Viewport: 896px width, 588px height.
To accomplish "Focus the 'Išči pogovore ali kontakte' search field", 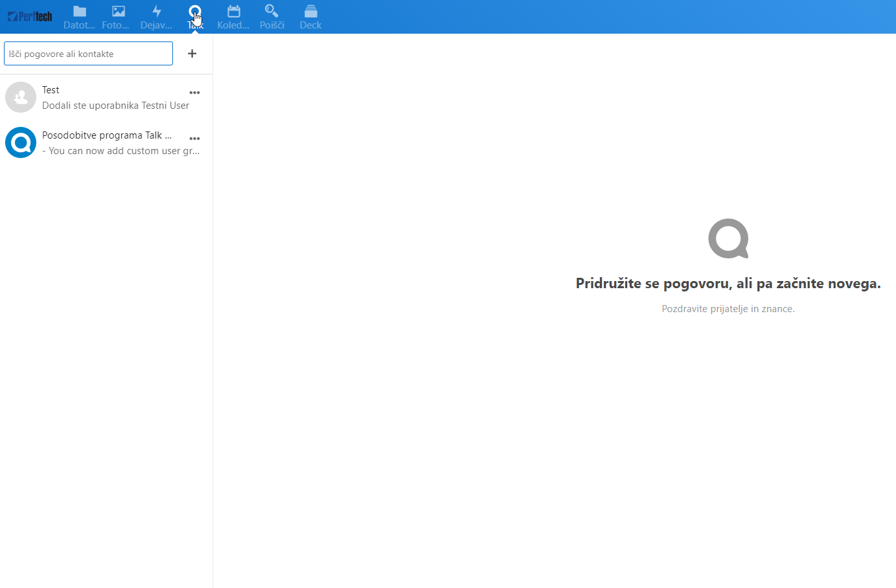I will (x=88, y=54).
